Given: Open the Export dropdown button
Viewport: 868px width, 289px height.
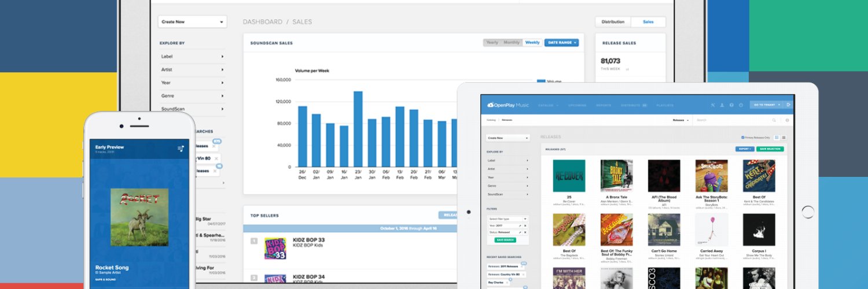Looking at the screenshot, I should point(745,149).
